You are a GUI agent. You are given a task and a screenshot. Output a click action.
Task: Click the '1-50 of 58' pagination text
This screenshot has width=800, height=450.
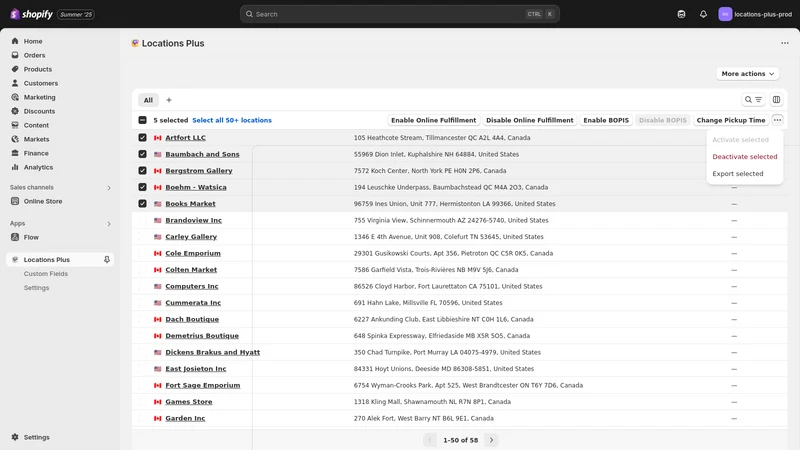[460, 440]
